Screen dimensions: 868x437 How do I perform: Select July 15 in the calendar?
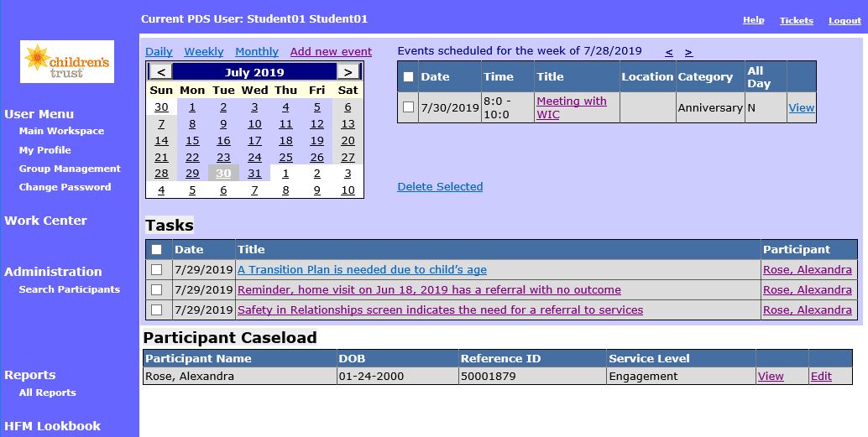click(x=192, y=141)
